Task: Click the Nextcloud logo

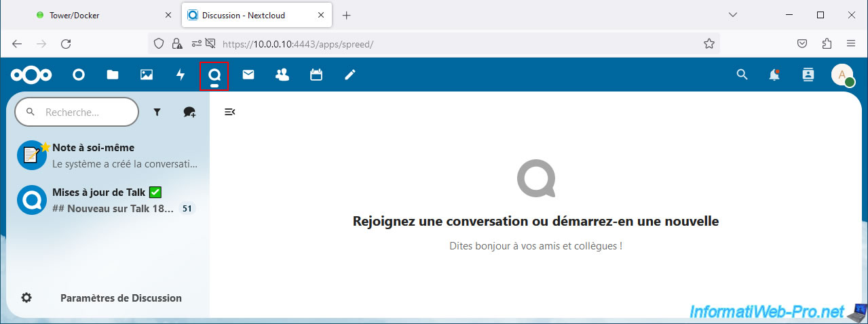Action: pos(31,75)
